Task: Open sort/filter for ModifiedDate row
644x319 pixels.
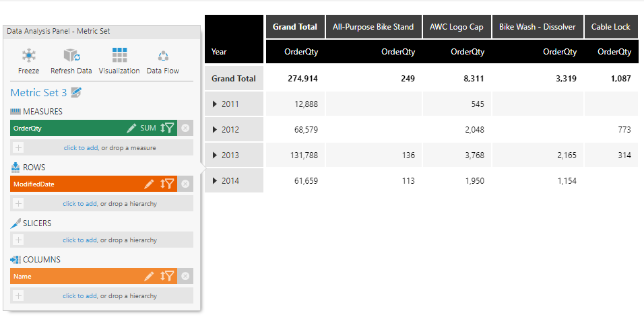Action: [167, 184]
